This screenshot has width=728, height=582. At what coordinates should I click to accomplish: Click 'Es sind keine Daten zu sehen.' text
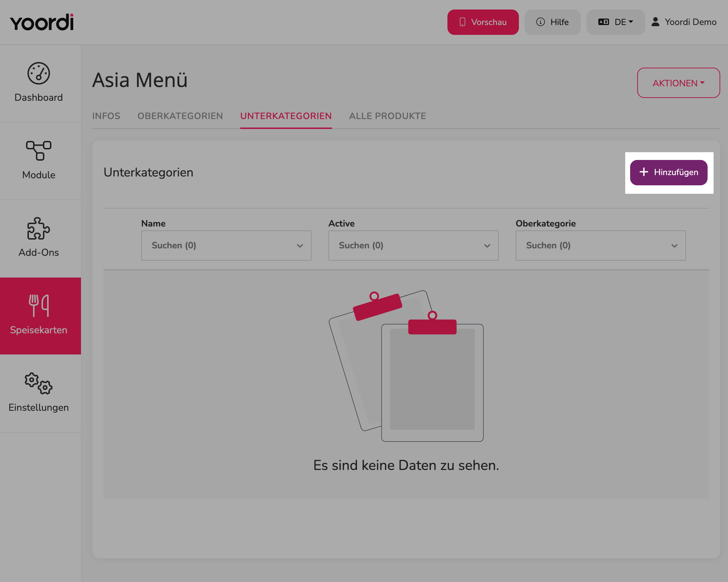pos(406,465)
